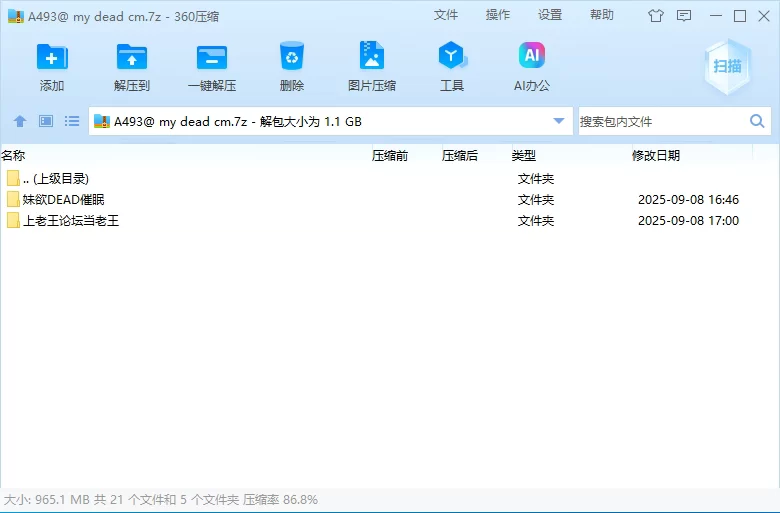Click the folder icon of 上老王论坛当老王
780x513 pixels.
[x=13, y=220]
